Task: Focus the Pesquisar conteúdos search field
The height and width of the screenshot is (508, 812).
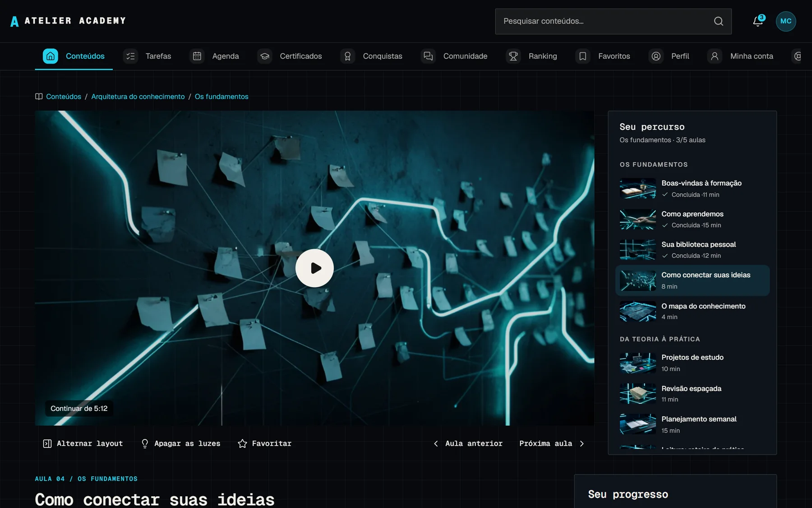Action: pos(613,21)
